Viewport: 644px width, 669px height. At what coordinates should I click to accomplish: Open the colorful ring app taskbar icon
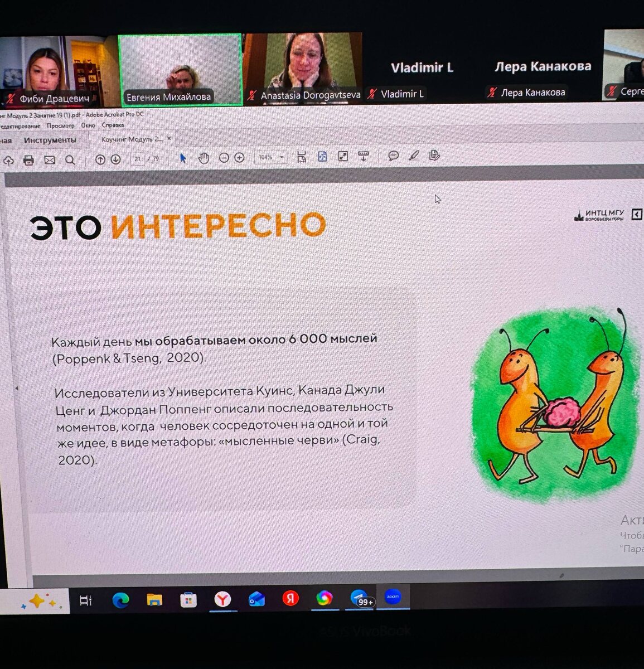tap(325, 598)
